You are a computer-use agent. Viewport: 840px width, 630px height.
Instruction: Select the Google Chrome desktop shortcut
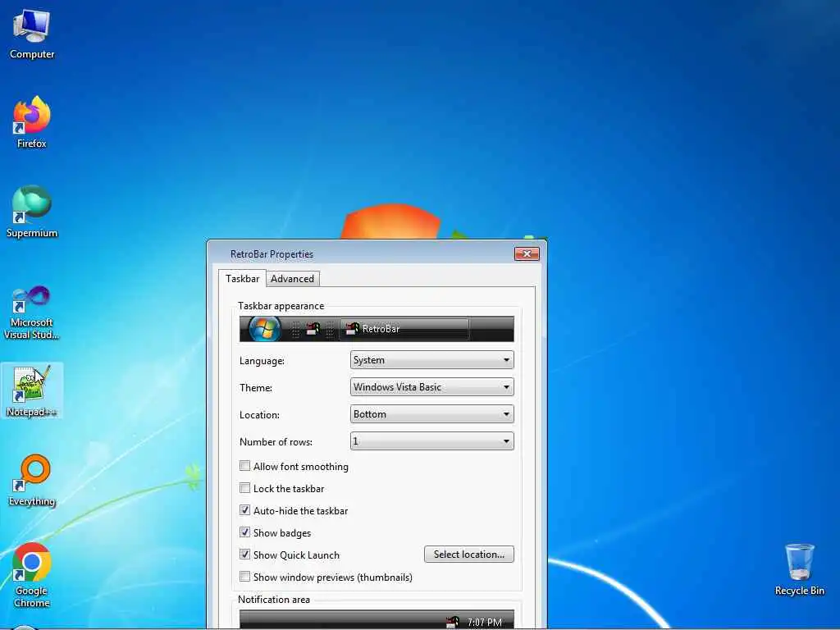[x=32, y=575]
